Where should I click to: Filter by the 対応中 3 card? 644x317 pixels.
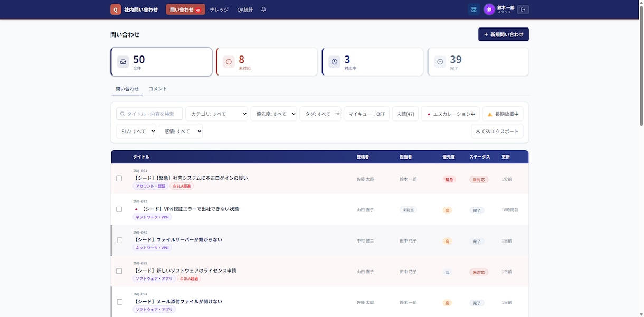click(x=373, y=62)
